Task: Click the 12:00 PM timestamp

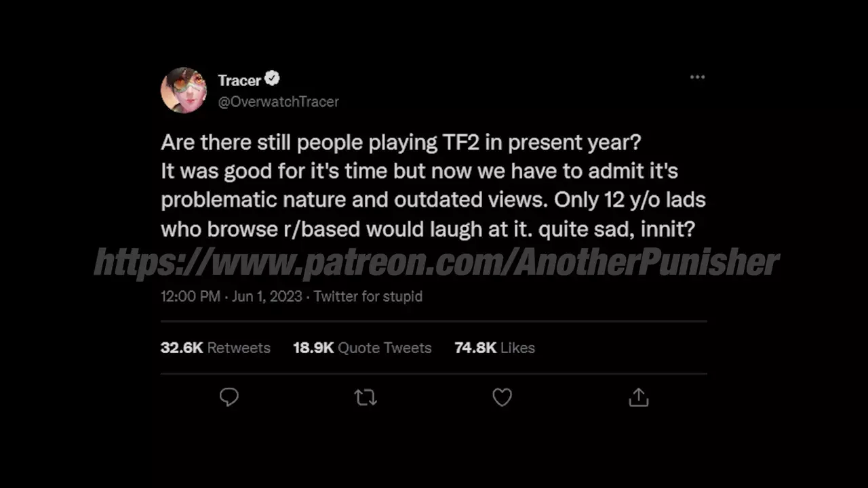Action: [x=190, y=296]
